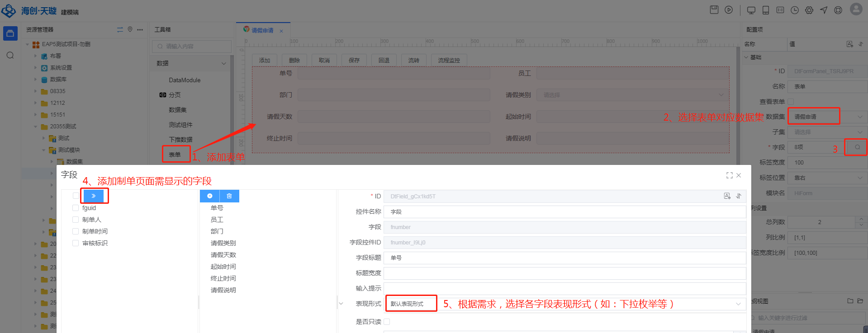Open the 数据集 dropdown showing 请假申请
This screenshot has height=333, width=868.
pyautogui.click(x=827, y=117)
